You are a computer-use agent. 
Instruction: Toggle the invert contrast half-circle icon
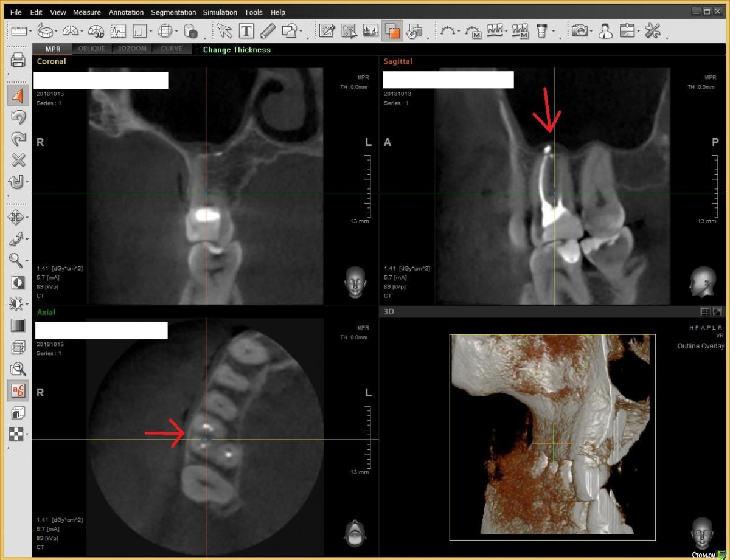pyautogui.click(x=18, y=283)
